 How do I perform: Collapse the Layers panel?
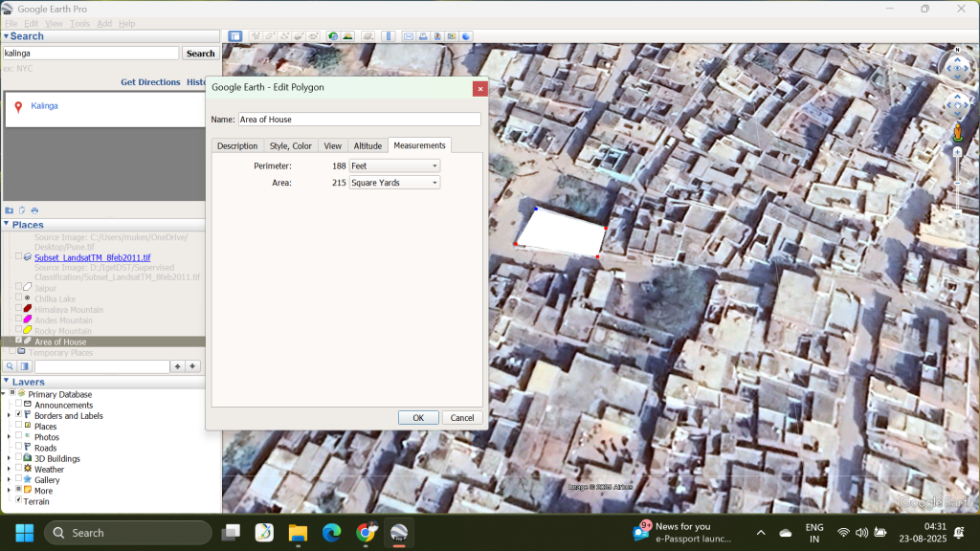[7, 381]
